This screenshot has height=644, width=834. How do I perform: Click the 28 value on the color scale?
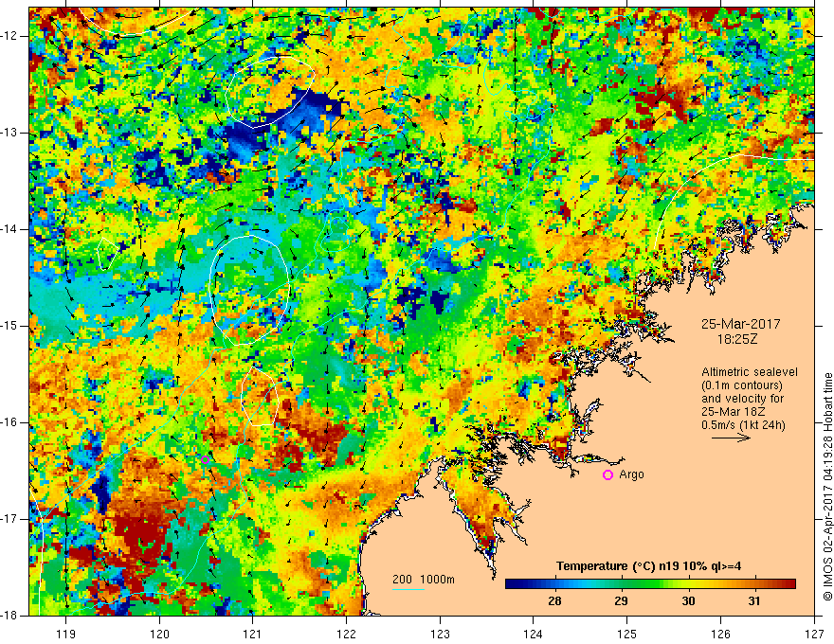pyautogui.click(x=554, y=601)
